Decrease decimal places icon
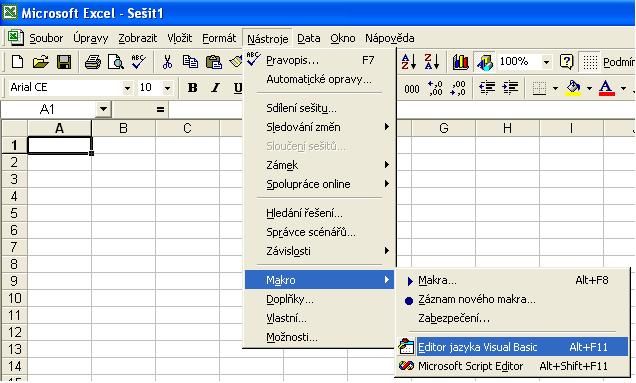The height and width of the screenshot is (383, 636). pos(458,88)
